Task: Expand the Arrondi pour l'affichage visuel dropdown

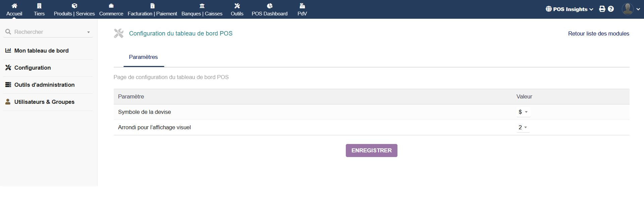Action: tap(523, 128)
